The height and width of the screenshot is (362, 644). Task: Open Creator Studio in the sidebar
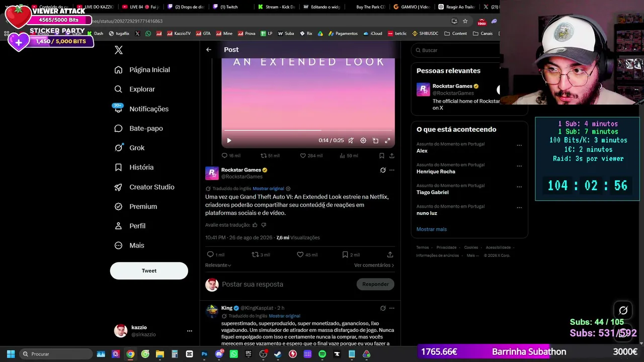tap(144, 187)
